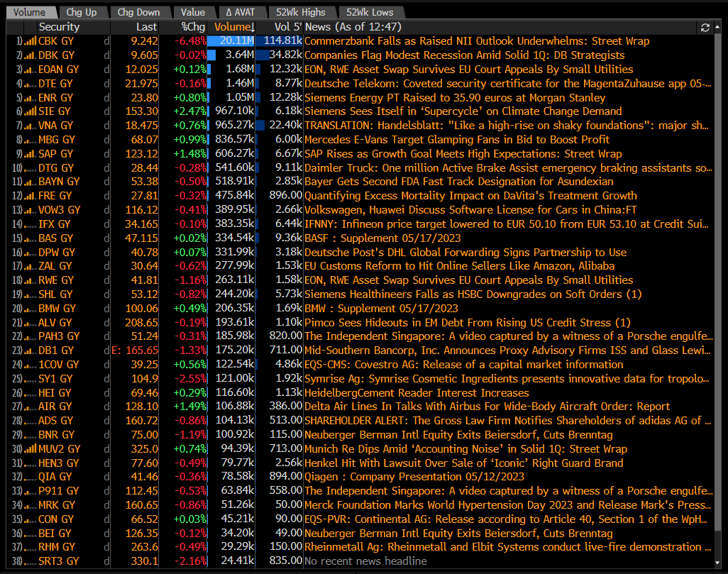Click the scrollbar up arrow
This screenshot has width=728, height=574.
(717, 27)
